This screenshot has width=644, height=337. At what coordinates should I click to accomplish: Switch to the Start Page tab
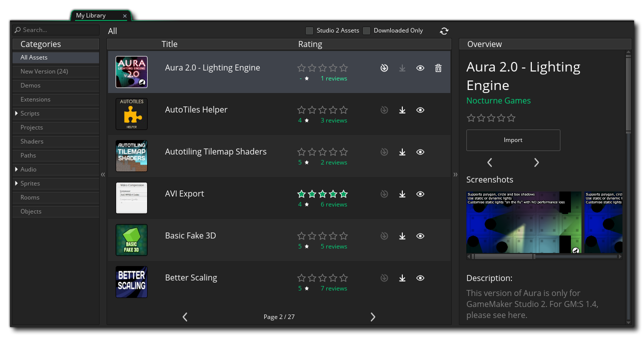31,15
